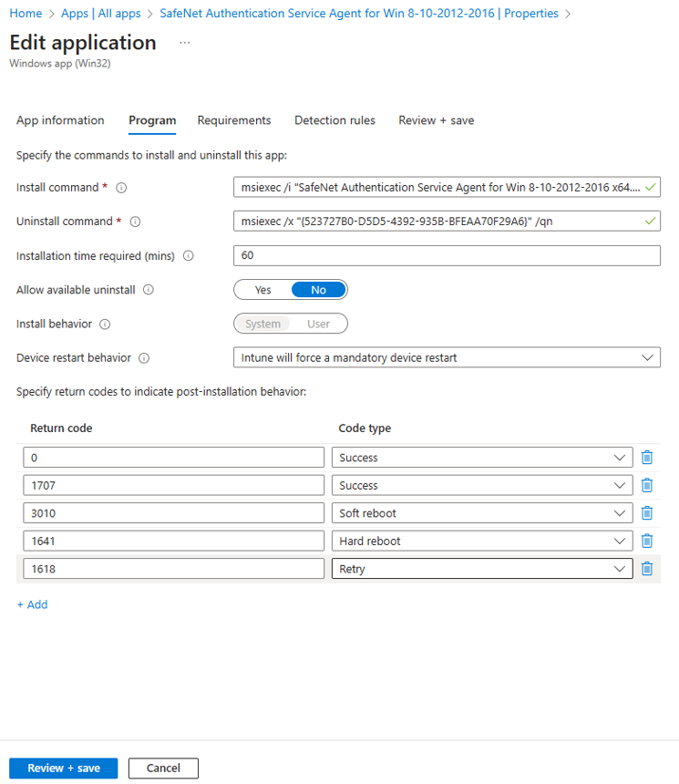Switch to App information tab
The image size is (679, 784).
(60, 120)
